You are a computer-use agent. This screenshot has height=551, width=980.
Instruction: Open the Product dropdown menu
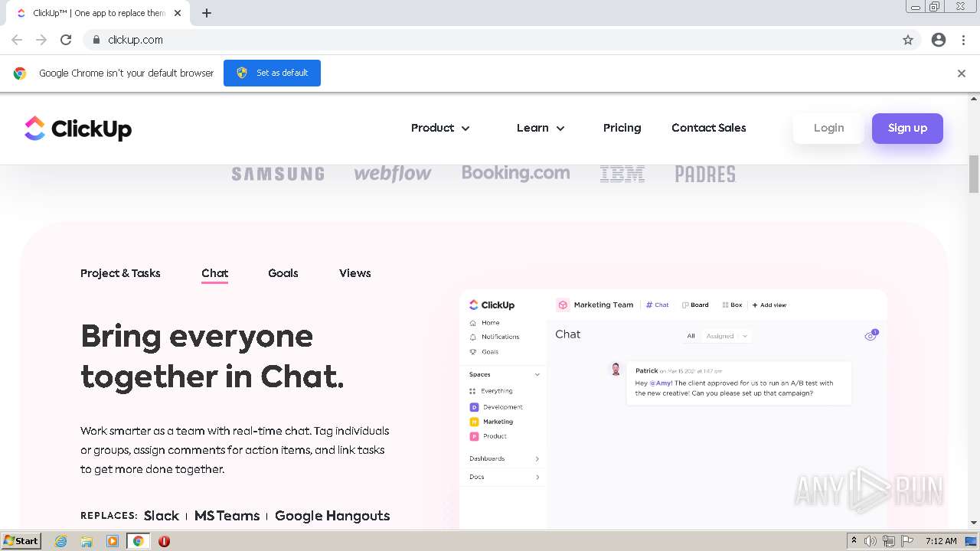tap(440, 128)
